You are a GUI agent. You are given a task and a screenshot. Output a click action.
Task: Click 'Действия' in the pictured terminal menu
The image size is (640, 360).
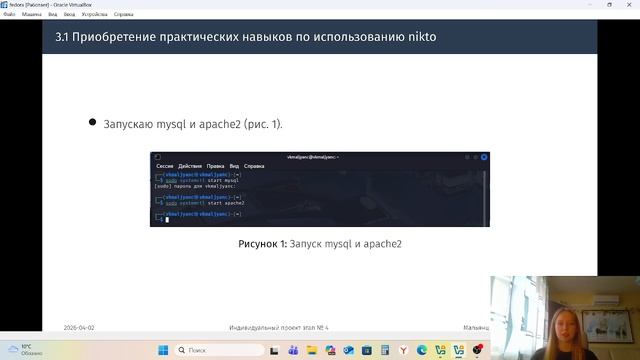click(190, 166)
